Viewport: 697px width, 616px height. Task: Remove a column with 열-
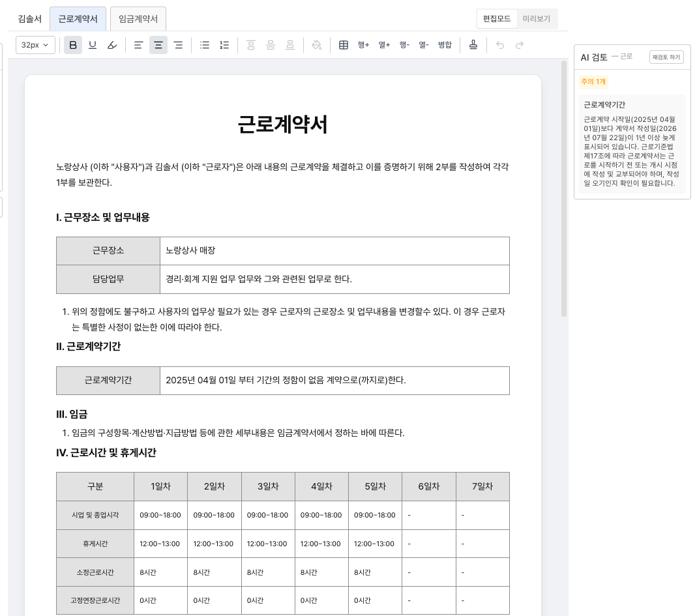[x=424, y=45]
